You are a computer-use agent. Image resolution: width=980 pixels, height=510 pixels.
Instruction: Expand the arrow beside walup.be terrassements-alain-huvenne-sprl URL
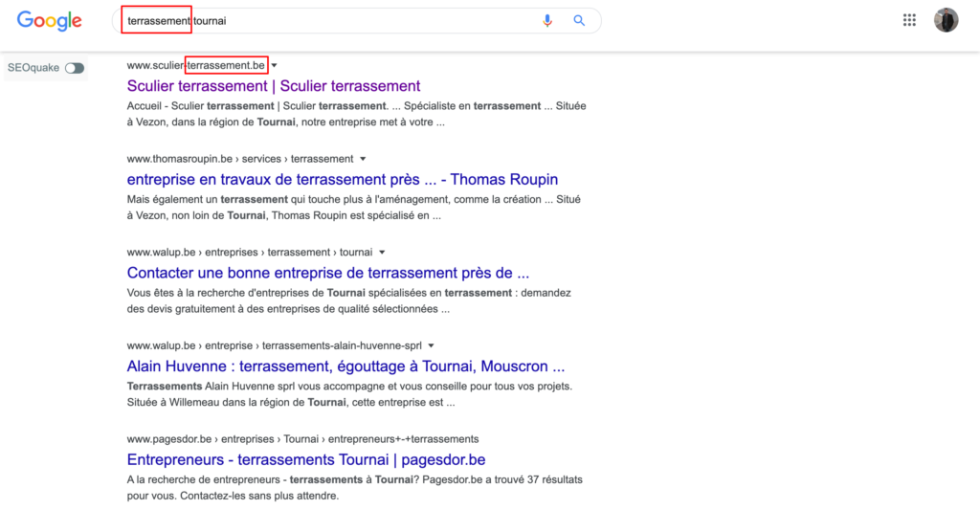coord(431,345)
